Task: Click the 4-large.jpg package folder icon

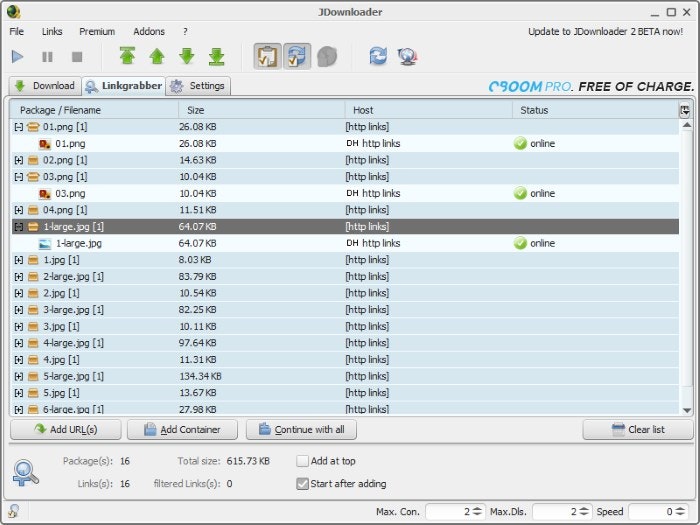Action: [33, 343]
